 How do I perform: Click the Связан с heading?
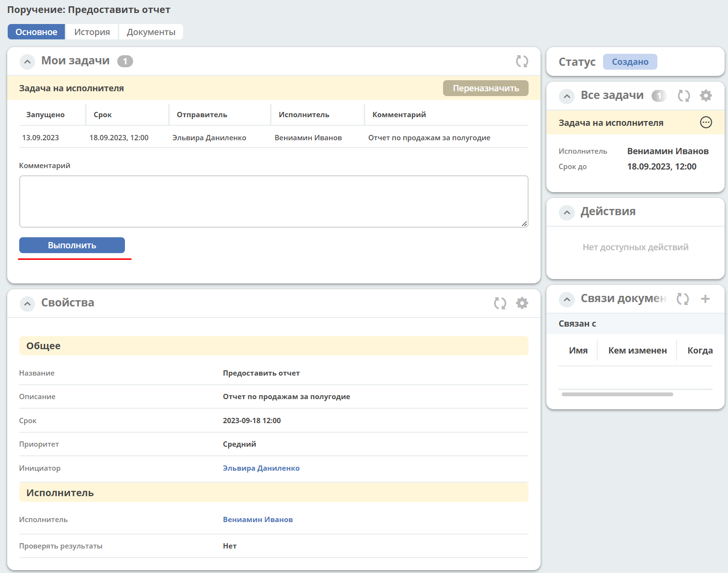(x=577, y=324)
